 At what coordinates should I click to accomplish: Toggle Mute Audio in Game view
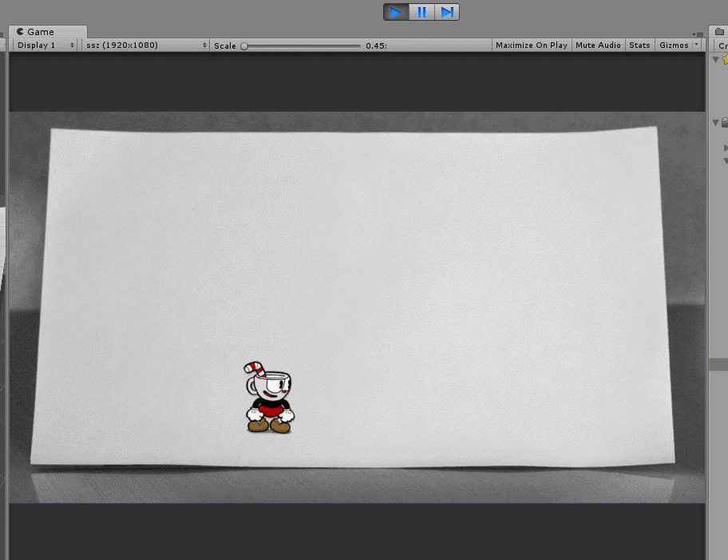coord(598,45)
